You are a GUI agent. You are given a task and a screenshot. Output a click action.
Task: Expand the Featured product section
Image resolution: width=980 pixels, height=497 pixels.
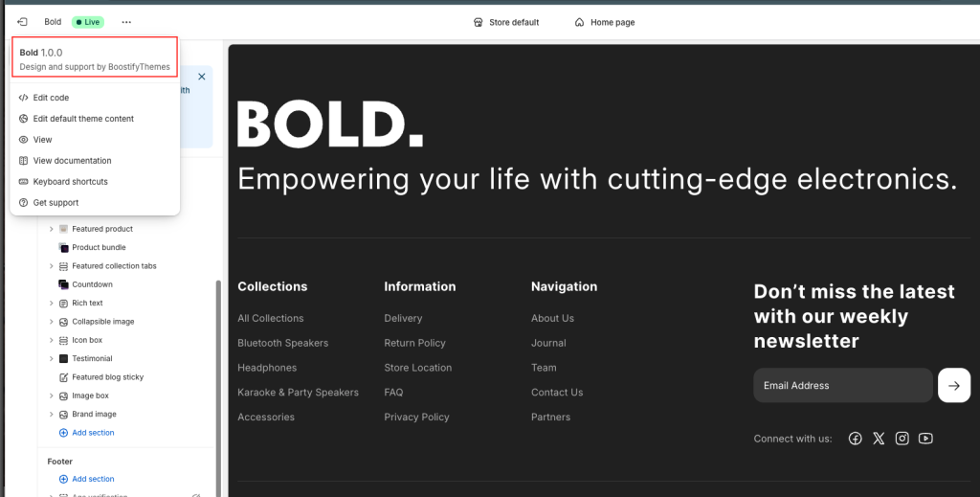pos(52,229)
